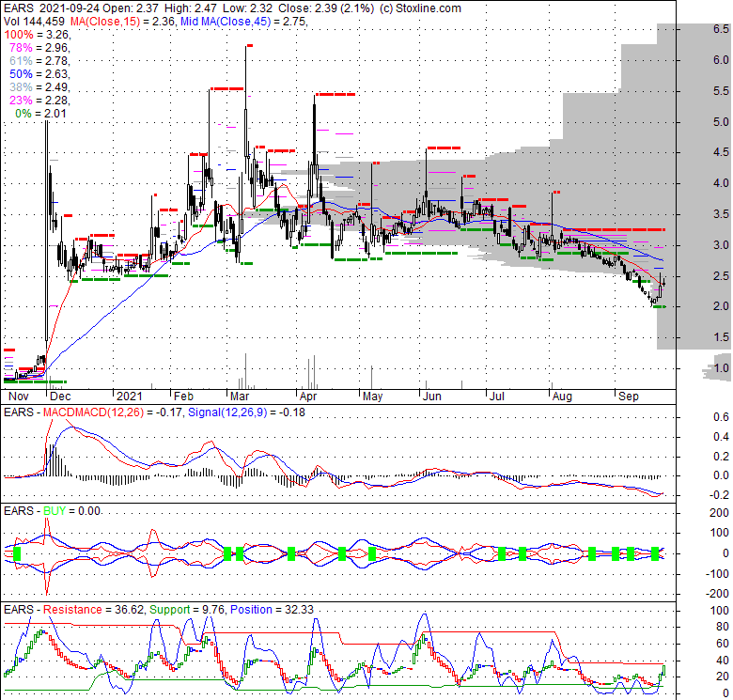Select the '23% = 2.28' Fibonacci level

[x=39, y=100]
